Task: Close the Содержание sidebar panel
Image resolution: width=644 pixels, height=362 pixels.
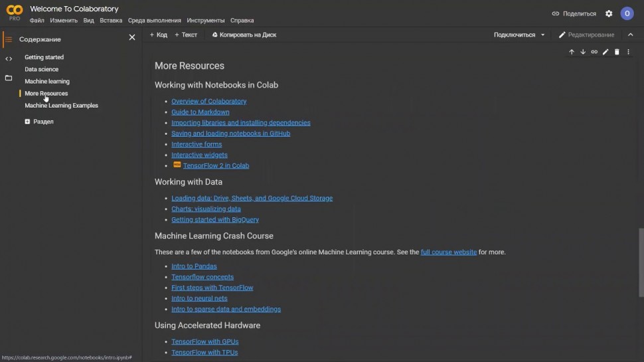Action: [x=131, y=38]
